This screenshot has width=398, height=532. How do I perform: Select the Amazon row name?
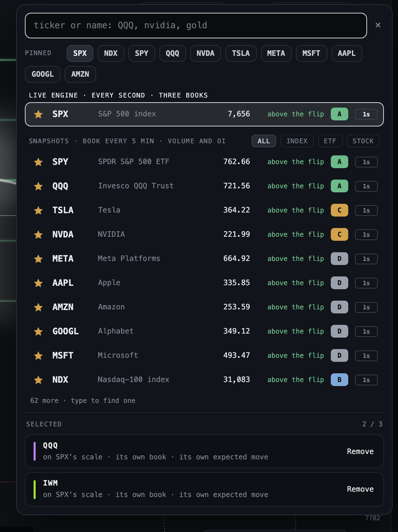point(111,307)
